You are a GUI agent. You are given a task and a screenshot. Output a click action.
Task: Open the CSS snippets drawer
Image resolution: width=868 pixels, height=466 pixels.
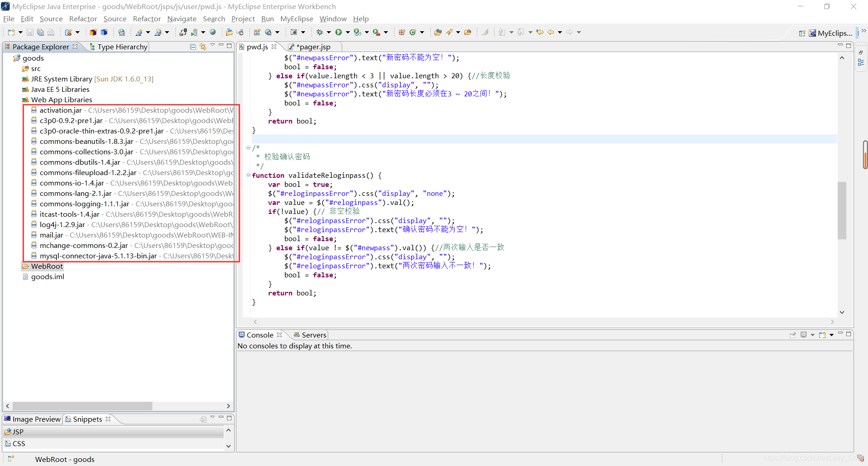(x=113, y=443)
